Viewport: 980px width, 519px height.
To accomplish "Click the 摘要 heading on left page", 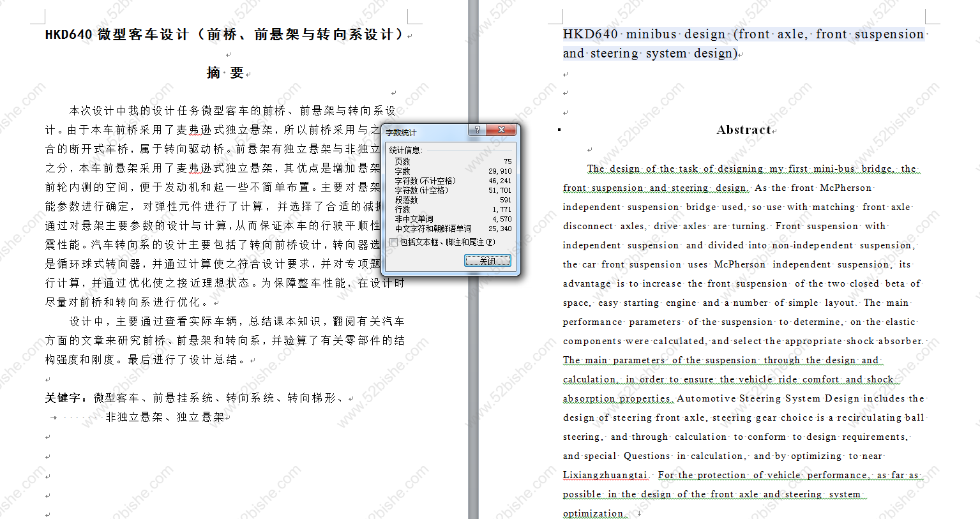I will point(225,73).
